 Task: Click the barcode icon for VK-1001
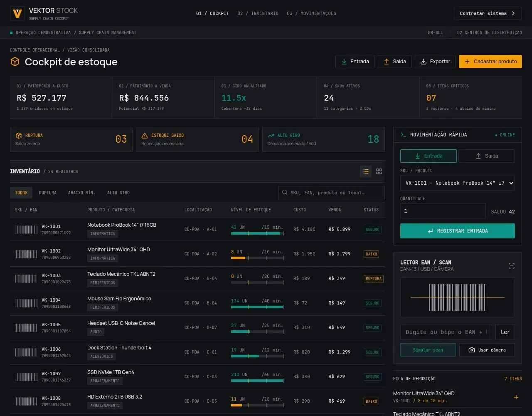pyautogui.click(x=26, y=230)
